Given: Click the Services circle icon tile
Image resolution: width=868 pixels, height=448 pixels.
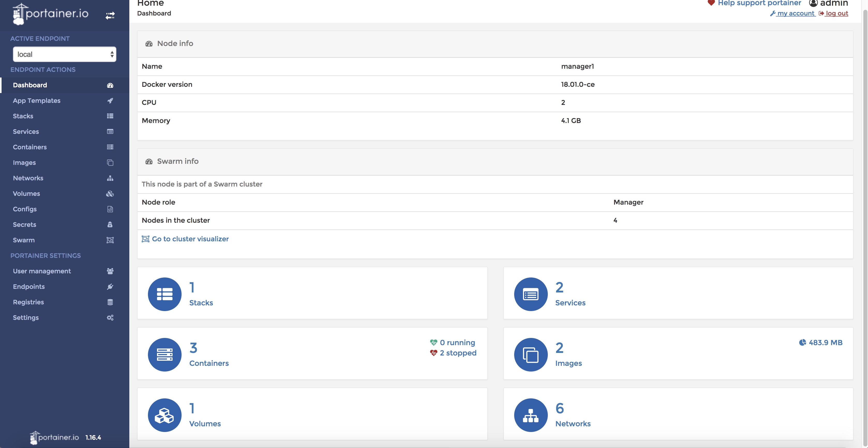Looking at the screenshot, I should 530,294.
